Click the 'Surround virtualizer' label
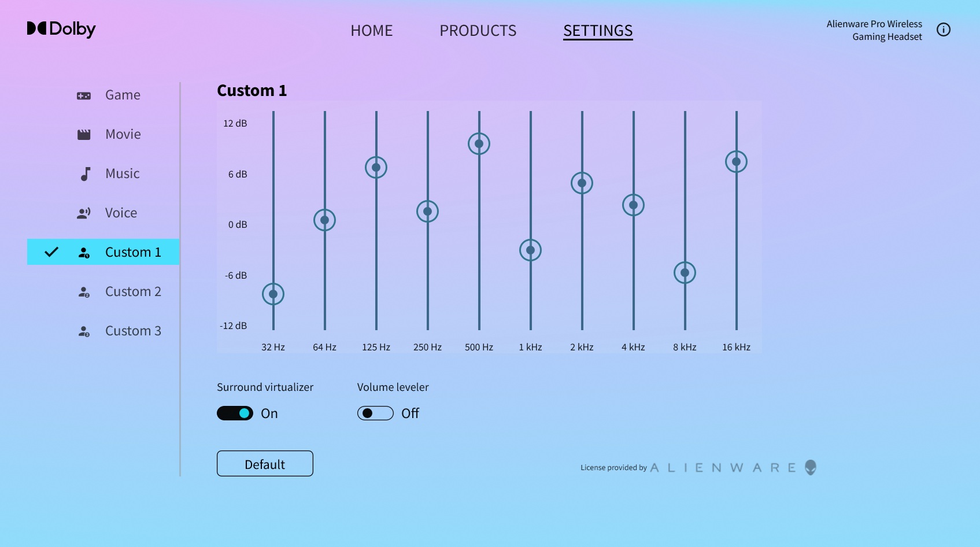 pyautogui.click(x=265, y=387)
